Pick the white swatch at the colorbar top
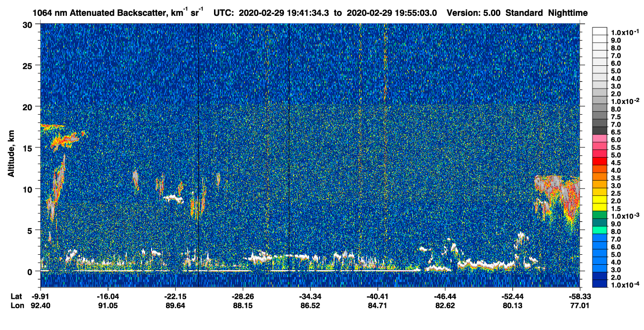This screenshot has height=330, width=644. [600, 31]
